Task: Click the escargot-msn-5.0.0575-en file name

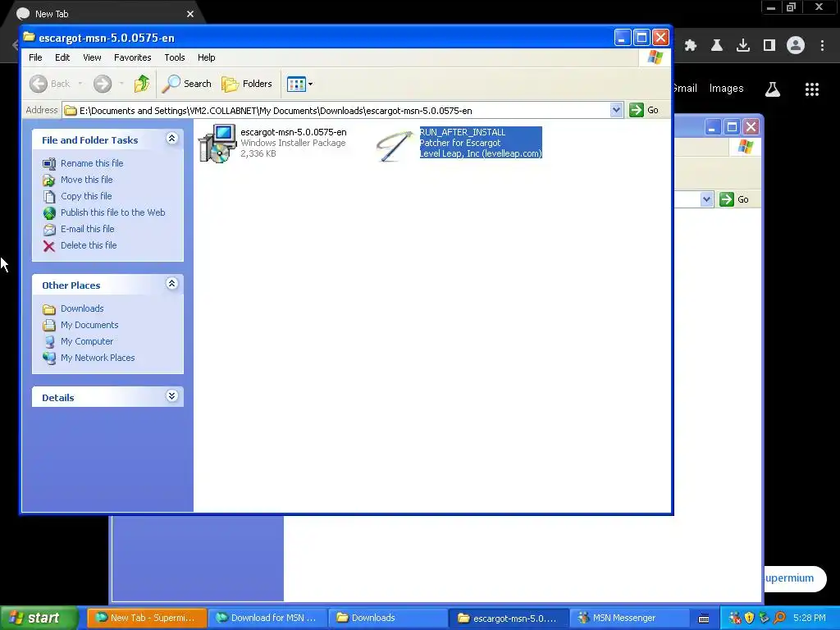Action: (294, 132)
